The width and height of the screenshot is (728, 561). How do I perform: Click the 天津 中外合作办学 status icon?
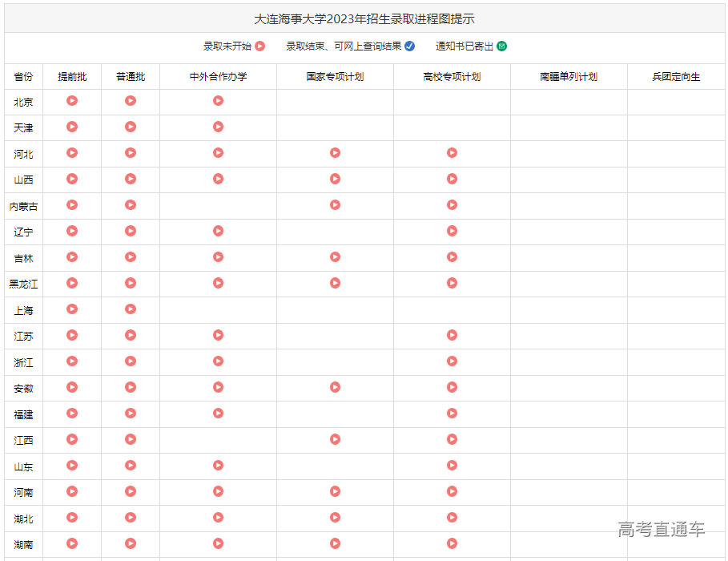[x=218, y=127]
